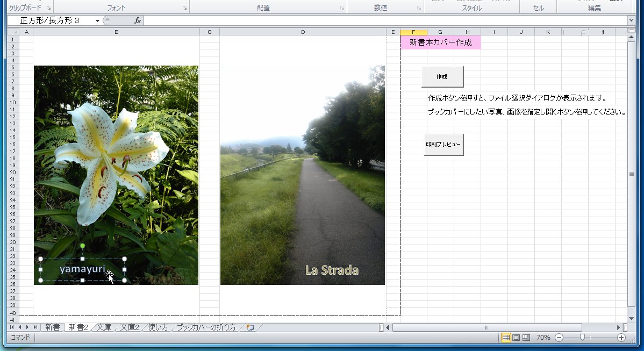Viewport: 644px width, 351px height.
Task: Select column D header
Action: tap(303, 32)
